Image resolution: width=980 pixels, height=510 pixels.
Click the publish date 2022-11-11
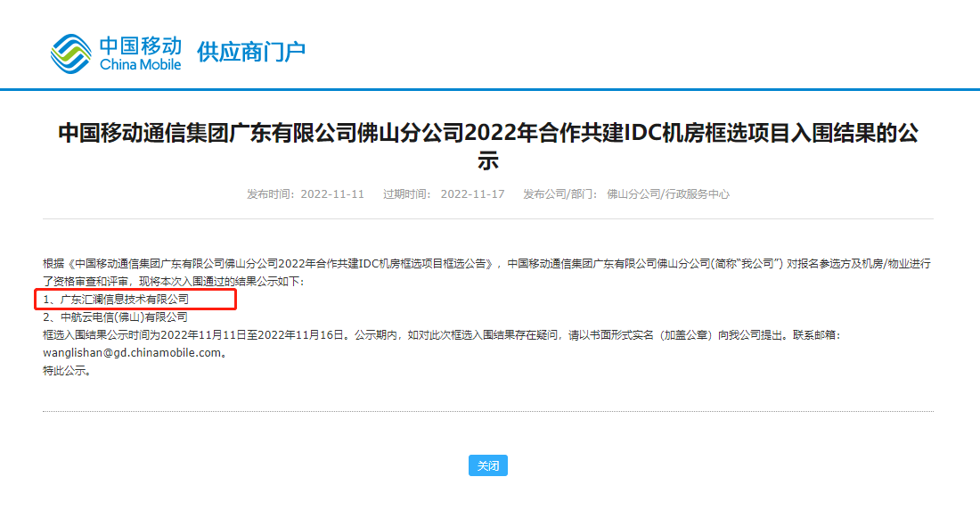(x=332, y=194)
